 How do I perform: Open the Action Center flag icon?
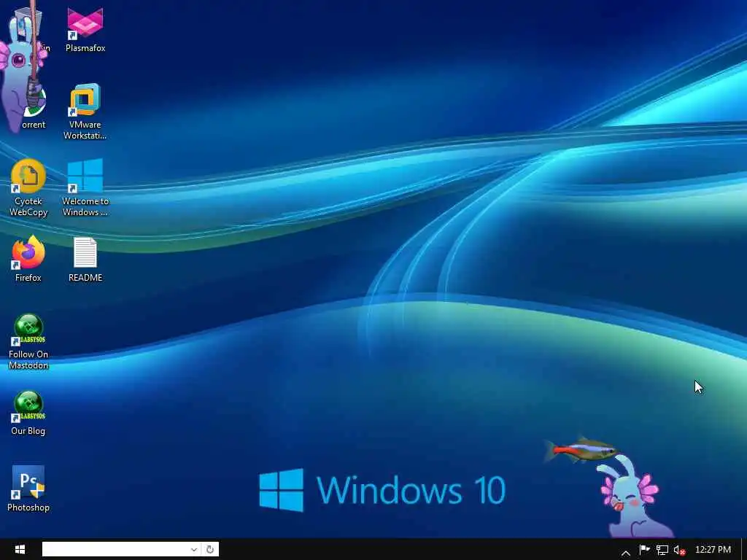(645, 550)
